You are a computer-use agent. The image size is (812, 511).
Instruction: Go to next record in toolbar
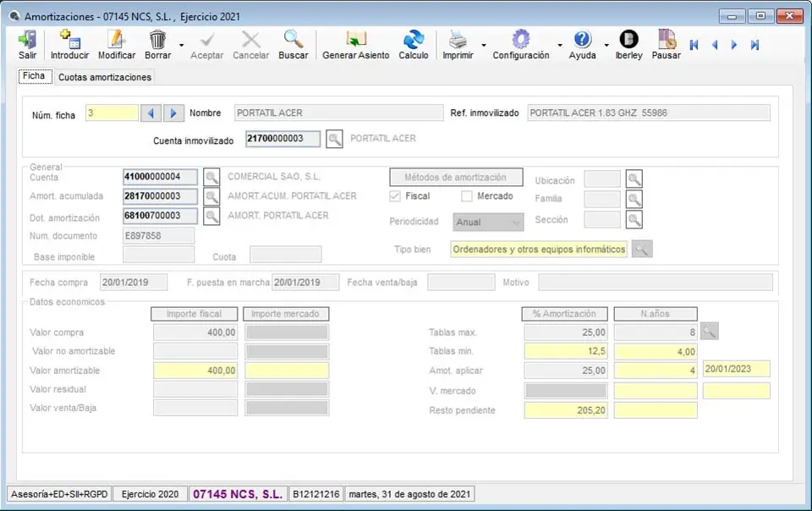pos(734,45)
